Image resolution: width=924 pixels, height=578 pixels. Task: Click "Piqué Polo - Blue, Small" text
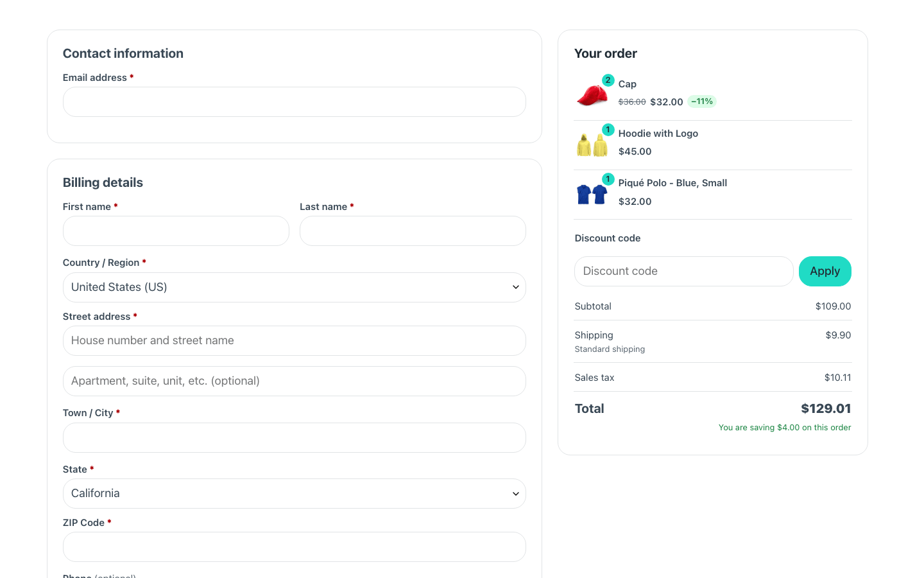[672, 183]
